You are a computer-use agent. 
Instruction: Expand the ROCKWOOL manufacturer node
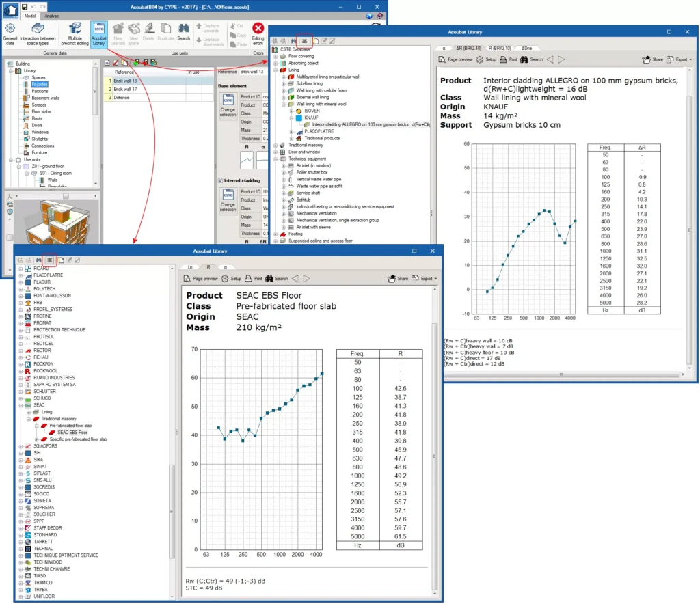point(21,371)
